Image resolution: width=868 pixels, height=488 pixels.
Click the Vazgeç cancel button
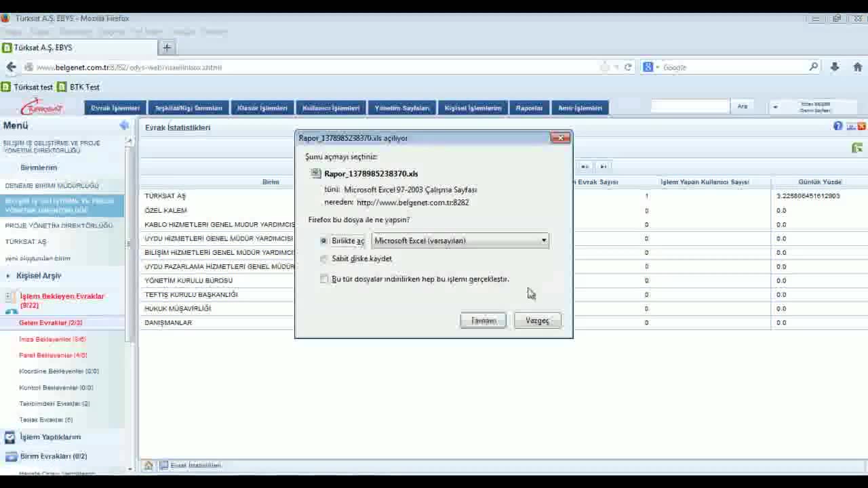coord(537,321)
